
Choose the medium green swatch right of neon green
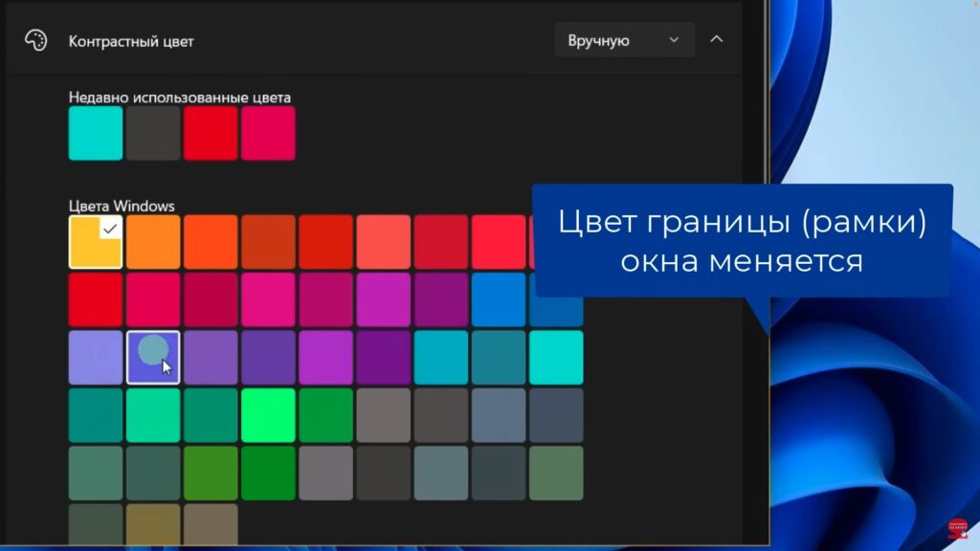tap(325, 415)
